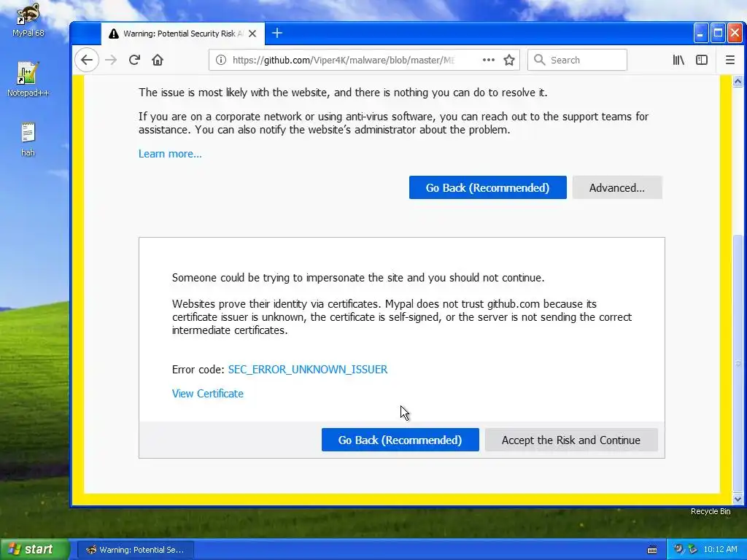Open the SEC_ERROR_UNKNOWN_ISSUER error code link

click(x=308, y=370)
